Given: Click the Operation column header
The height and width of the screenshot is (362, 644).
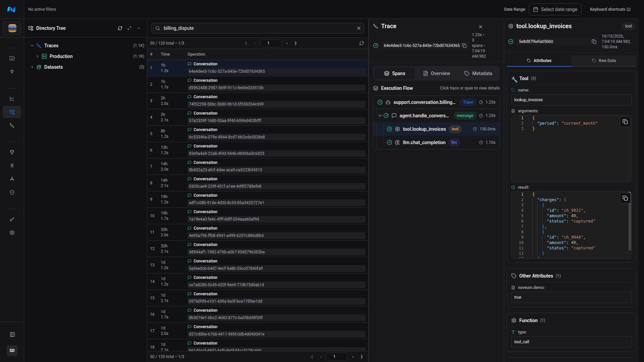Looking at the screenshot, I should pos(196,54).
